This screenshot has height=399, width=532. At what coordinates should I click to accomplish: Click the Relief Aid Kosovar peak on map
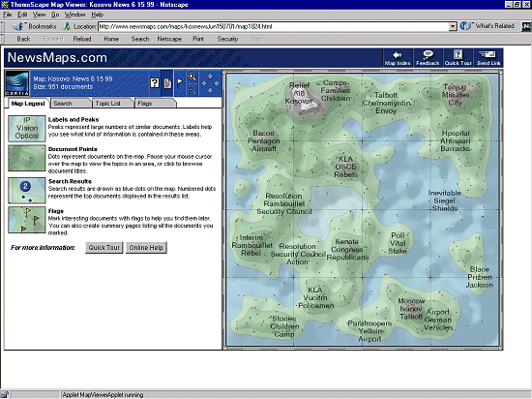click(299, 93)
